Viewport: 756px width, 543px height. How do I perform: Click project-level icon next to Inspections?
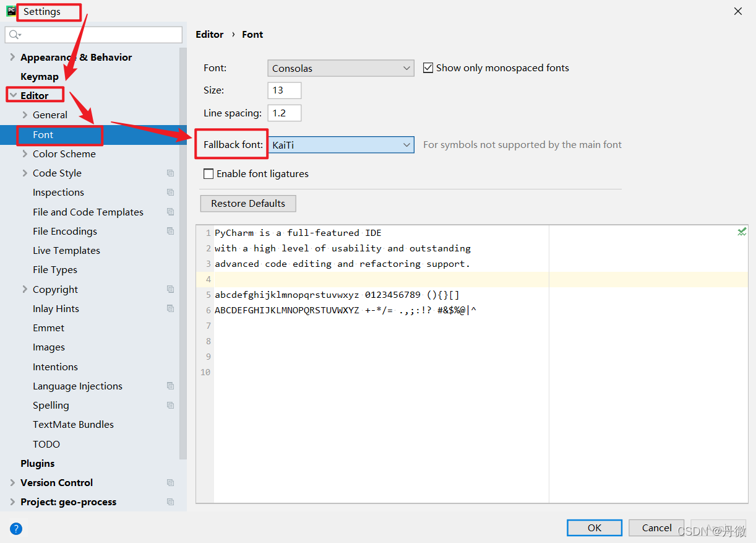(x=170, y=193)
